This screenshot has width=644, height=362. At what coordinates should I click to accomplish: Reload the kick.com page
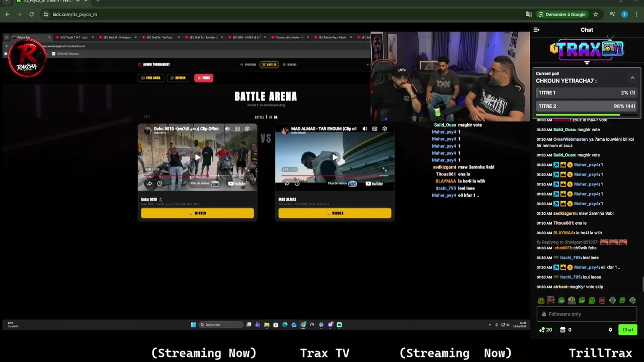pos(31,14)
